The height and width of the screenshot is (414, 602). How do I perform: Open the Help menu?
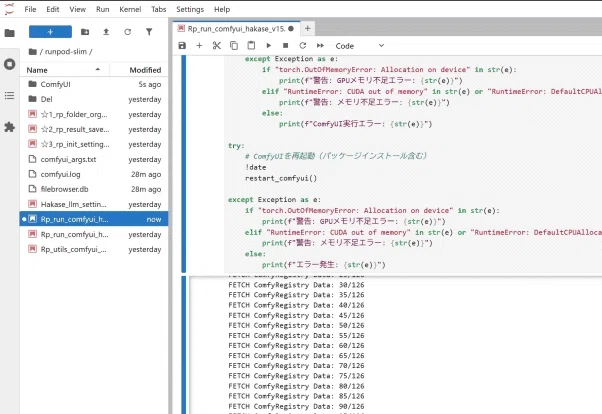coord(222,9)
